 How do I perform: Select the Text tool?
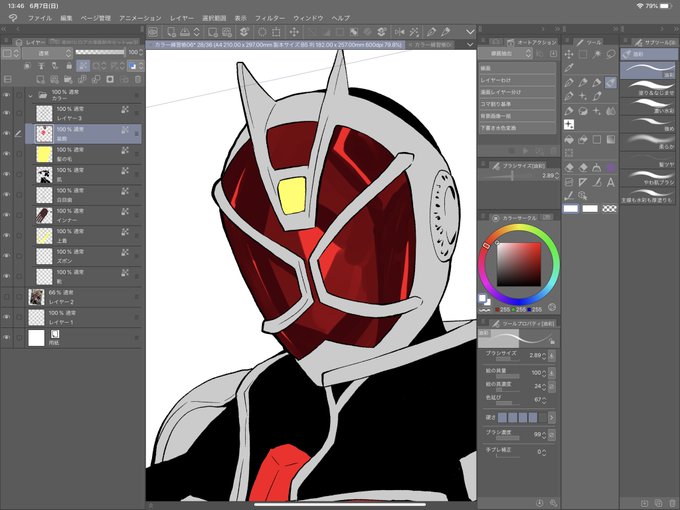[611, 182]
